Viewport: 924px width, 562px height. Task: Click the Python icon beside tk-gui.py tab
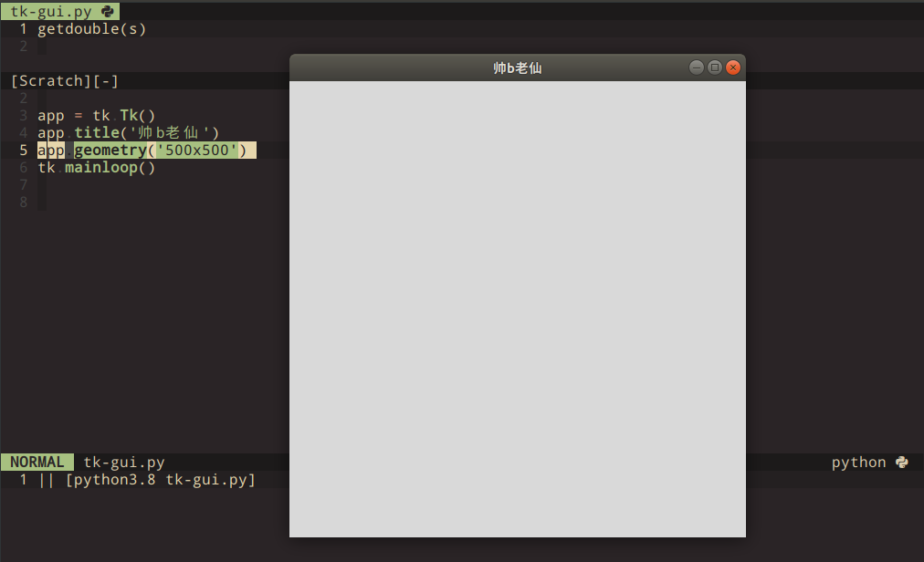click(x=108, y=11)
